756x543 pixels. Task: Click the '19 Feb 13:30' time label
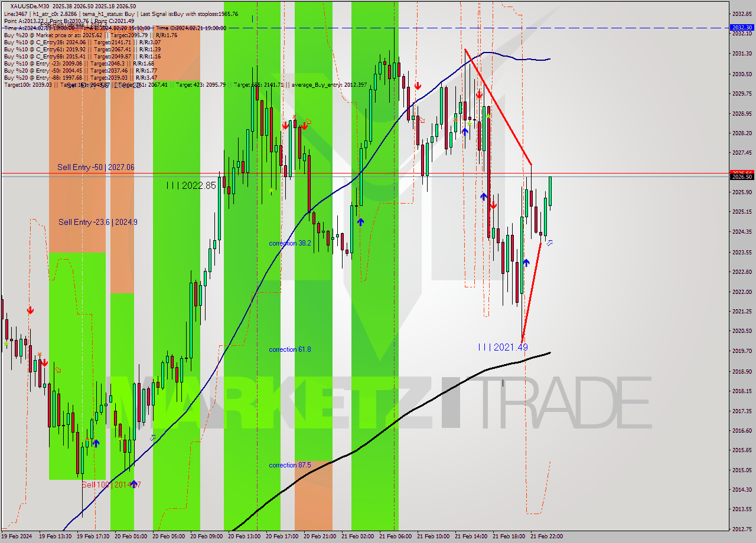56,537
